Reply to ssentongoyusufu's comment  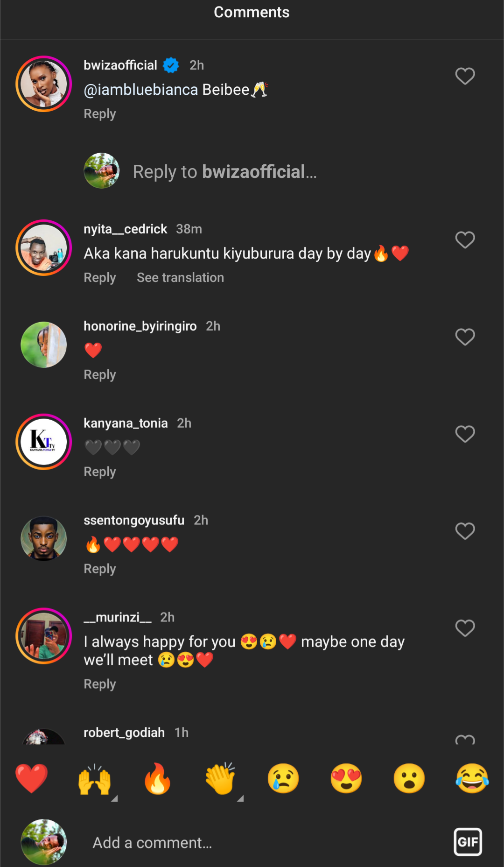99,569
